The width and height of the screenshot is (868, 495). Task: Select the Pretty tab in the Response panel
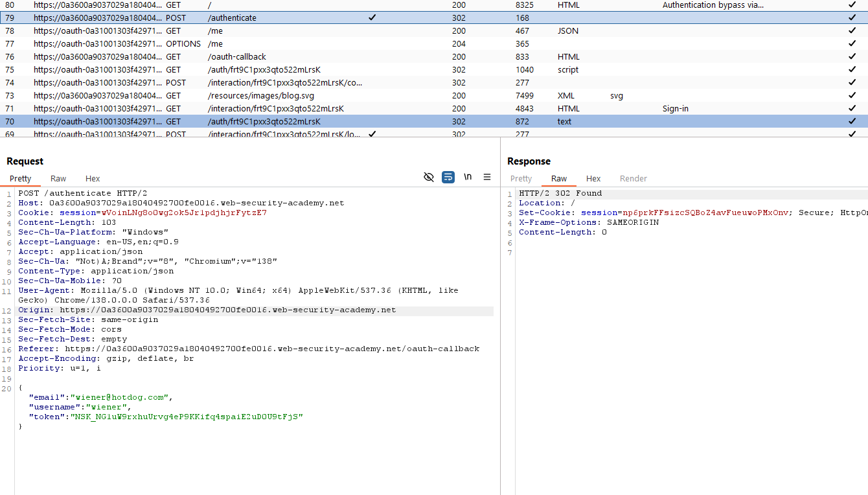click(x=521, y=178)
